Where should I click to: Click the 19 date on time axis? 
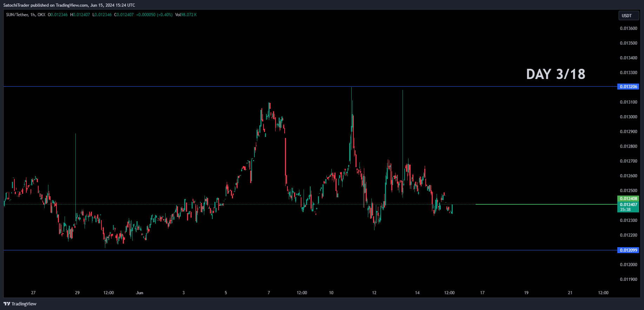point(526,293)
